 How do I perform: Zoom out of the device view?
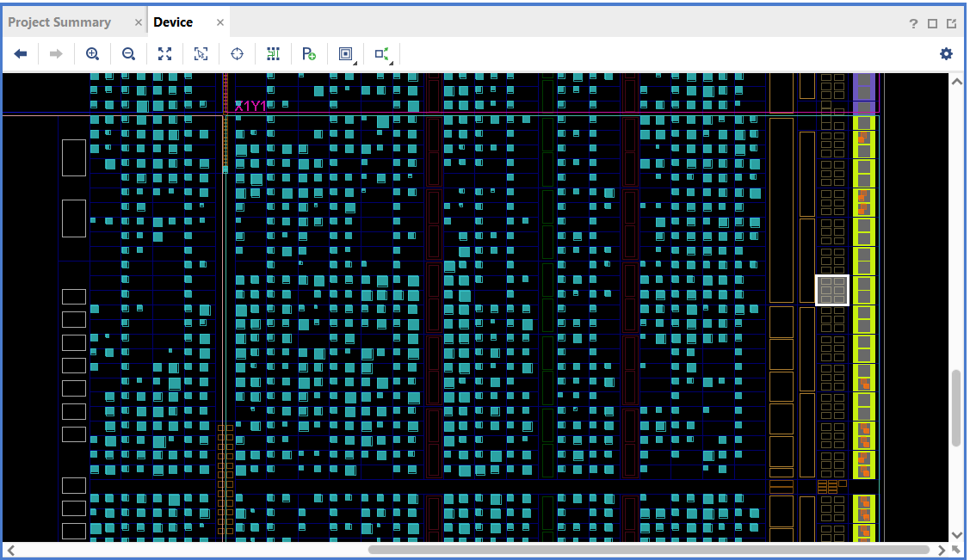tap(128, 54)
